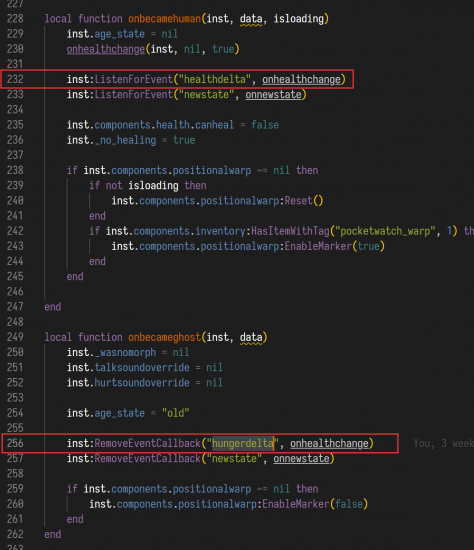Click onhealthchange reference on line 230
474x550 pixels.
106,49
